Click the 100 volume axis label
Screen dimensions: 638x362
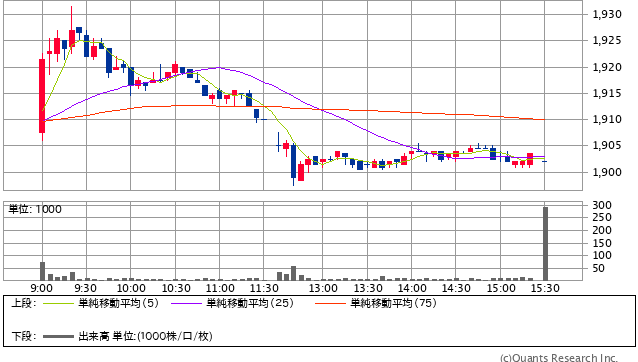coord(602,255)
